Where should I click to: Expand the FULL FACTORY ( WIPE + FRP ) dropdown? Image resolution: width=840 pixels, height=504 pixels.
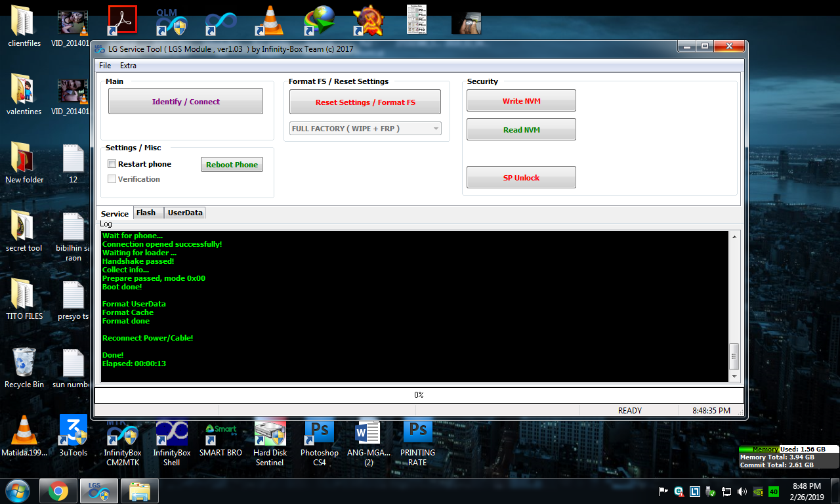366,129
